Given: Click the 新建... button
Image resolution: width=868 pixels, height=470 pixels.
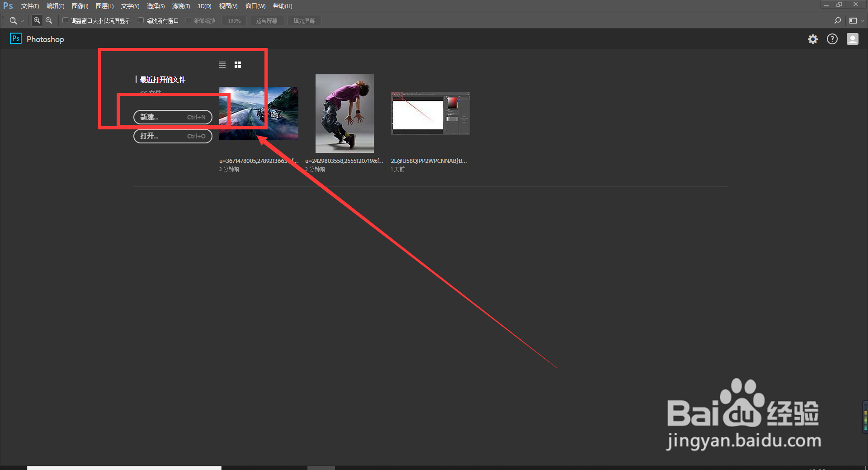Looking at the screenshot, I should tap(173, 117).
